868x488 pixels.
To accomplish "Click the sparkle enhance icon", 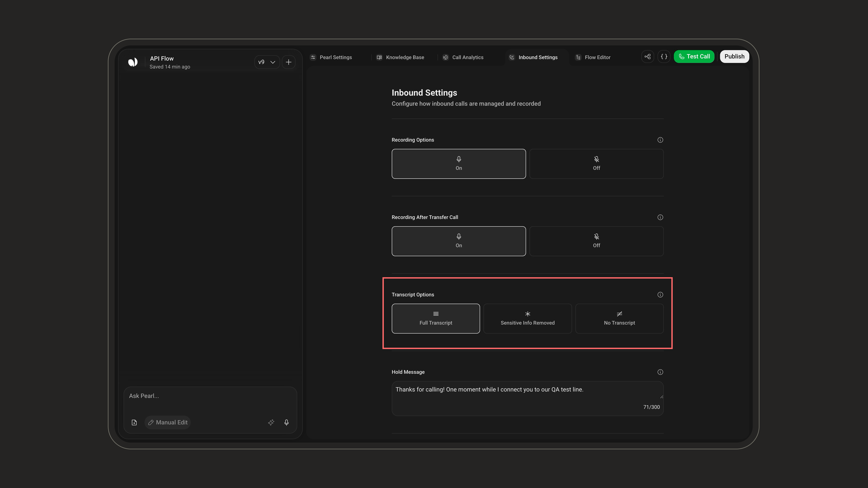I will tap(271, 422).
